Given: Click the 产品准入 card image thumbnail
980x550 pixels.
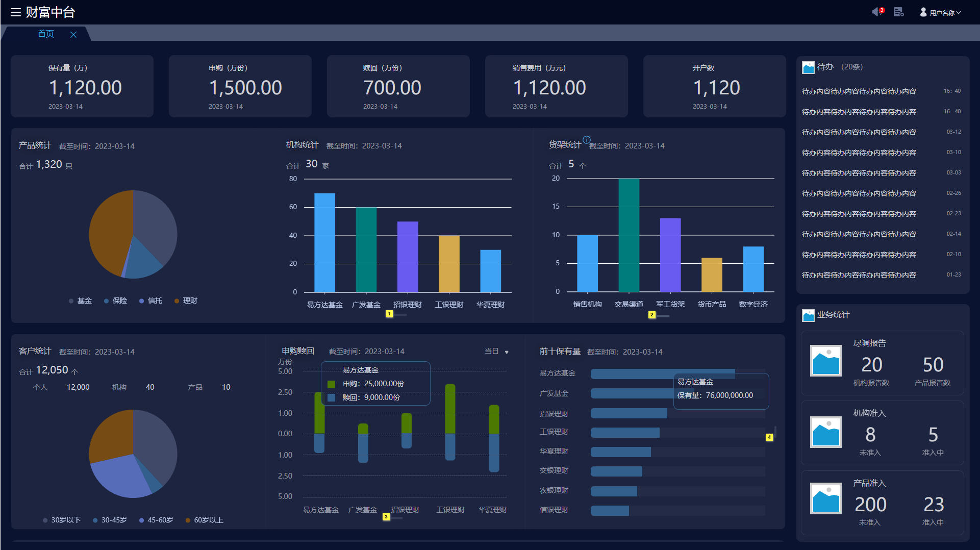Looking at the screenshot, I should tap(826, 498).
